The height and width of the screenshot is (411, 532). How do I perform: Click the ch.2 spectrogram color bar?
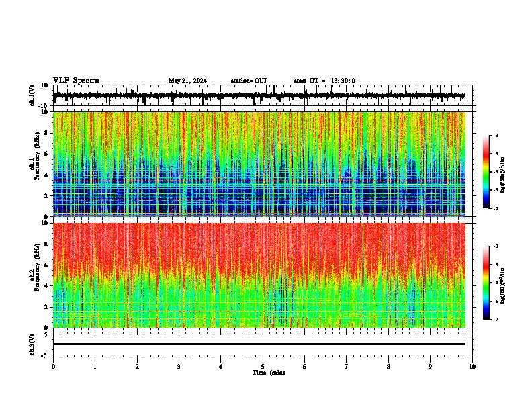486,283
